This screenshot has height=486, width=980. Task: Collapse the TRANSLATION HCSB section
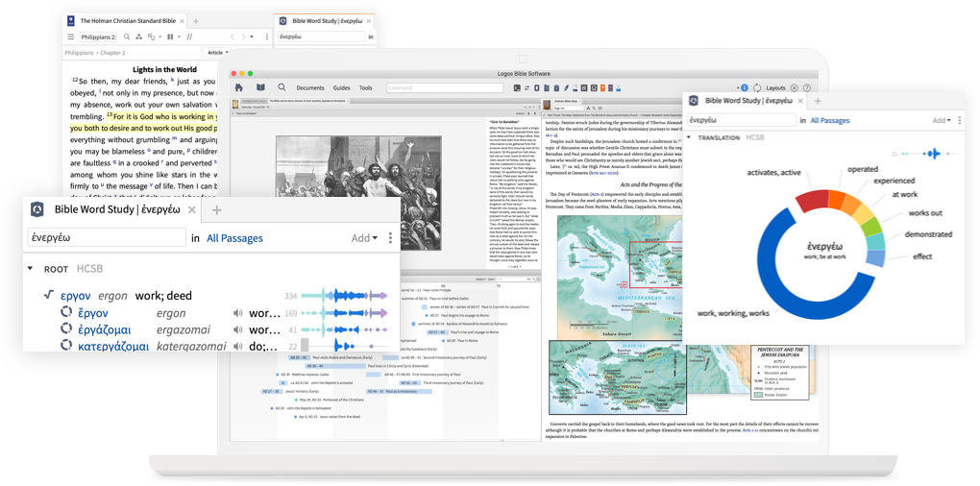point(689,137)
